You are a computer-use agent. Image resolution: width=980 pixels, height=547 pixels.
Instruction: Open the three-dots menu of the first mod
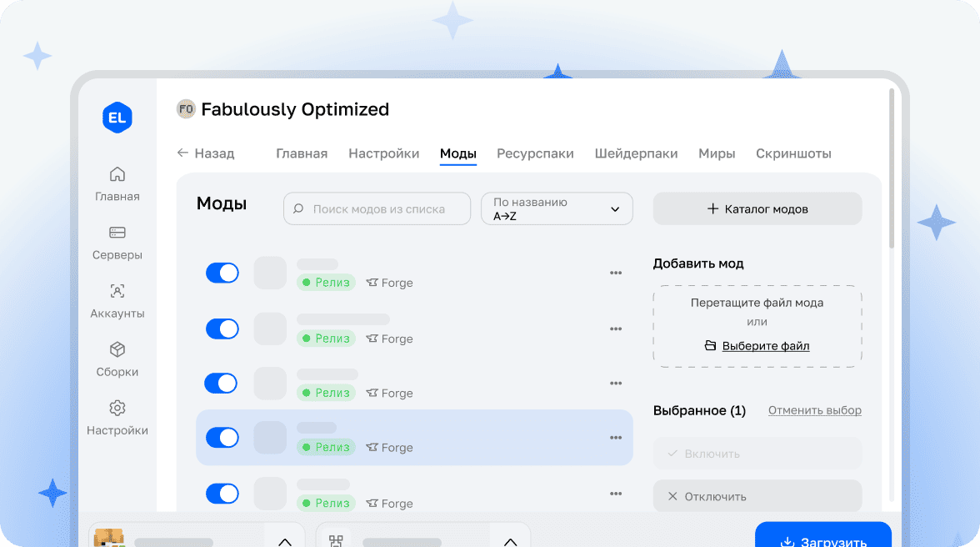(616, 273)
